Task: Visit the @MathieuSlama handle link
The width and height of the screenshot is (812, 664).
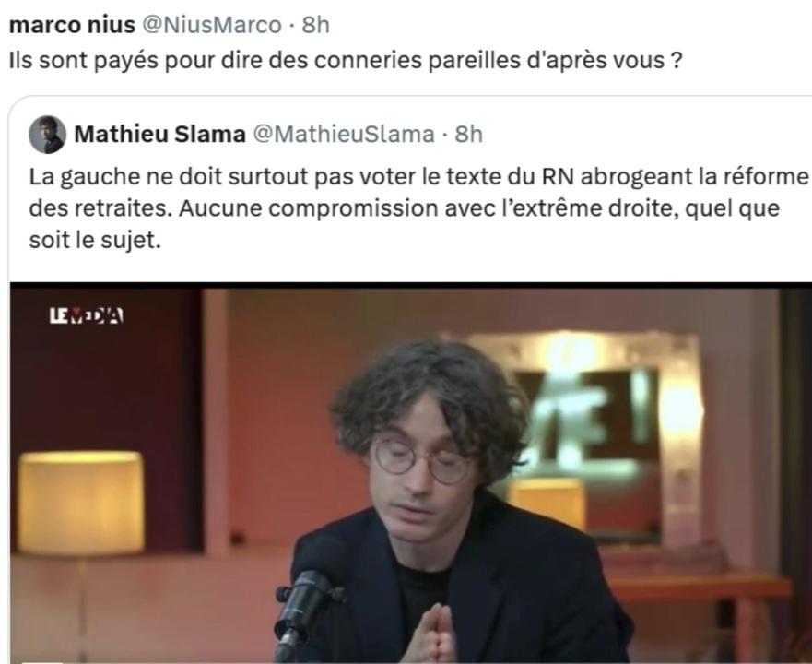Action: pyautogui.click(x=344, y=135)
